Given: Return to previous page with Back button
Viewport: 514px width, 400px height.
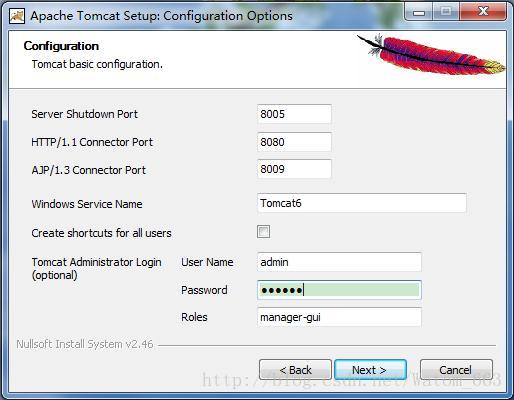Looking at the screenshot, I should click(x=295, y=370).
